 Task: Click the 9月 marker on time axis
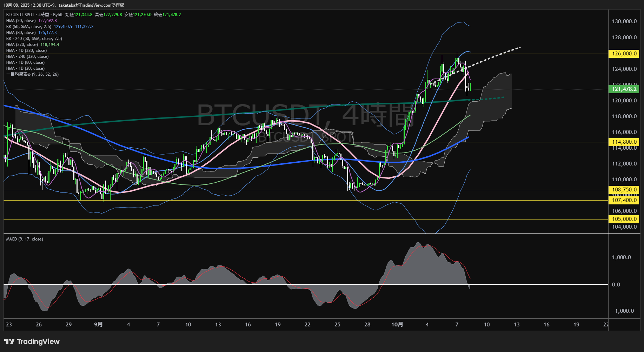(98, 325)
